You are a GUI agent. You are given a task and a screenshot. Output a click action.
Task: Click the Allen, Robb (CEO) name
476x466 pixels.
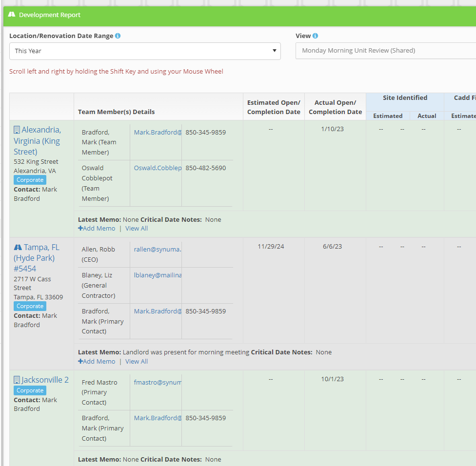coord(99,254)
